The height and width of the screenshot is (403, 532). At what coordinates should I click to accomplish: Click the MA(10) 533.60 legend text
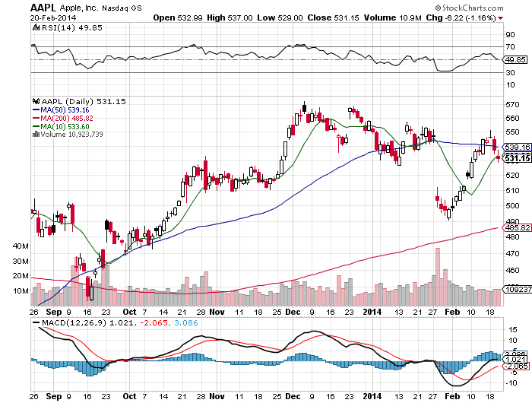click(x=65, y=127)
